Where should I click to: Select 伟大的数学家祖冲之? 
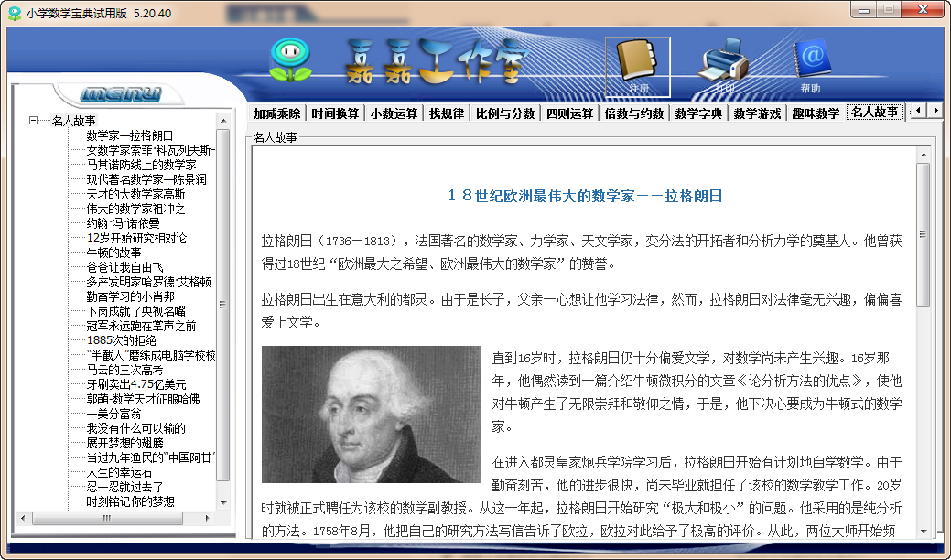tap(135, 209)
